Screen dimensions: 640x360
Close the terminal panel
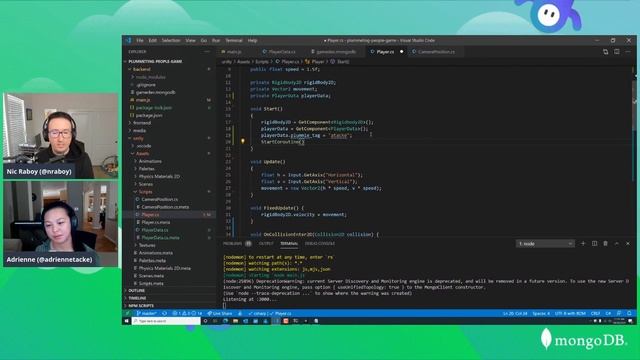tap(628, 243)
